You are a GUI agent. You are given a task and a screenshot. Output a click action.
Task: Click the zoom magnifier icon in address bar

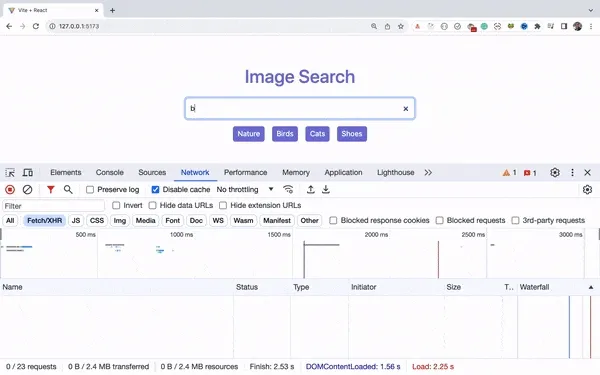click(374, 26)
